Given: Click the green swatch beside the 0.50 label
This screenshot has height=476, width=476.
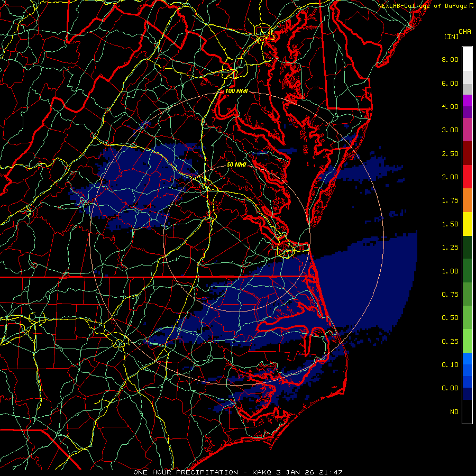Looking at the screenshot, I should [x=467, y=317].
